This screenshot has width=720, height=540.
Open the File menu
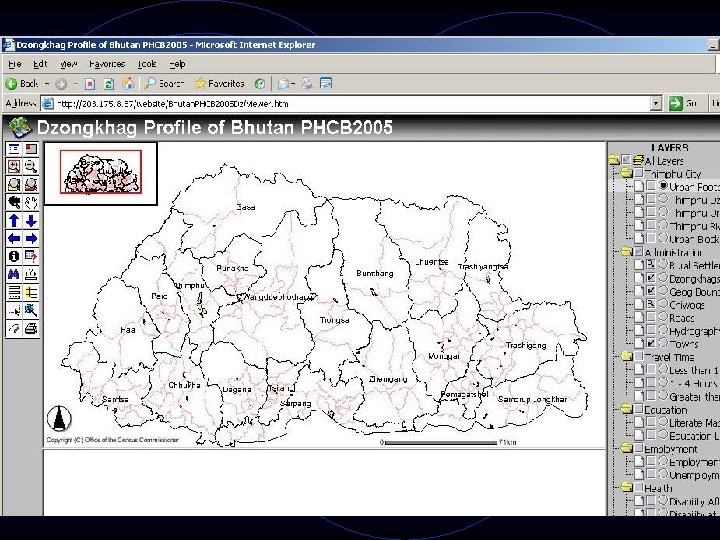click(15, 64)
